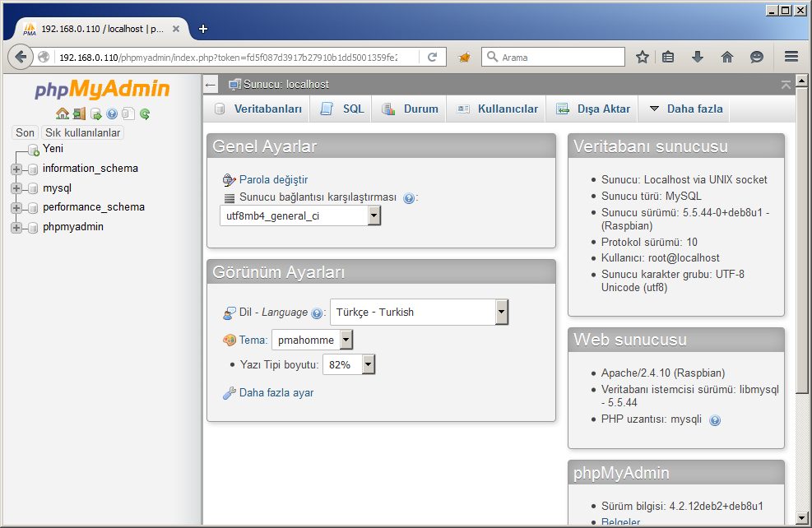Open the browser hamburger menu
This screenshot has height=528, width=812.
[791, 57]
